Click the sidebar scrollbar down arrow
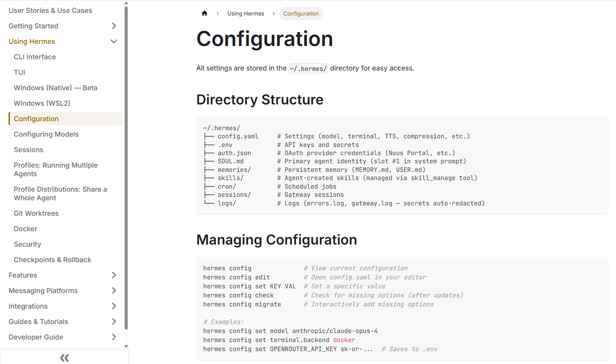Screen dimensions: 616x364 (x=126, y=346)
